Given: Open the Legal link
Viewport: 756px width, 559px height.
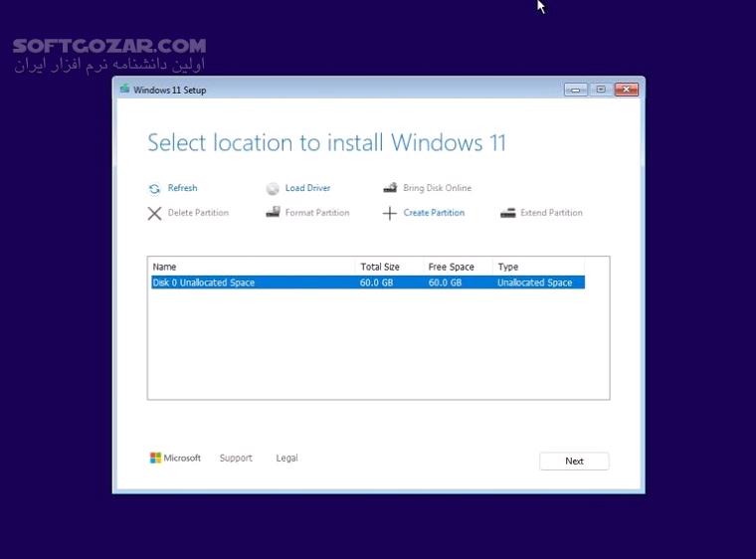Looking at the screenshot, I should click(286, 458).
